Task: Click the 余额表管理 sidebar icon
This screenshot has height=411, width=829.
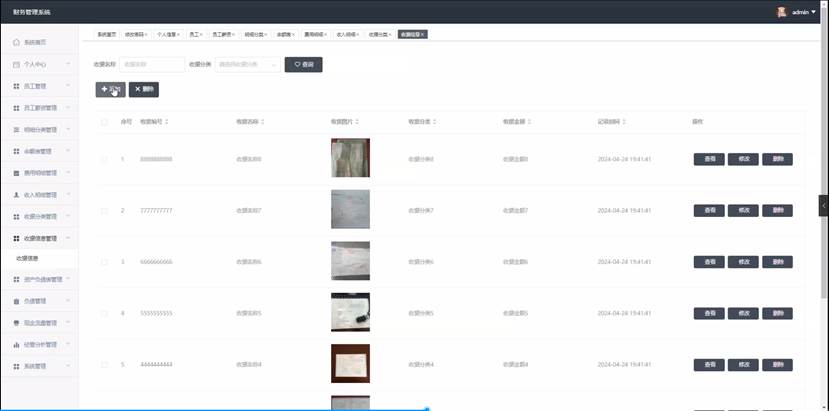Action: pyautogui.click(x=16, y=151)
